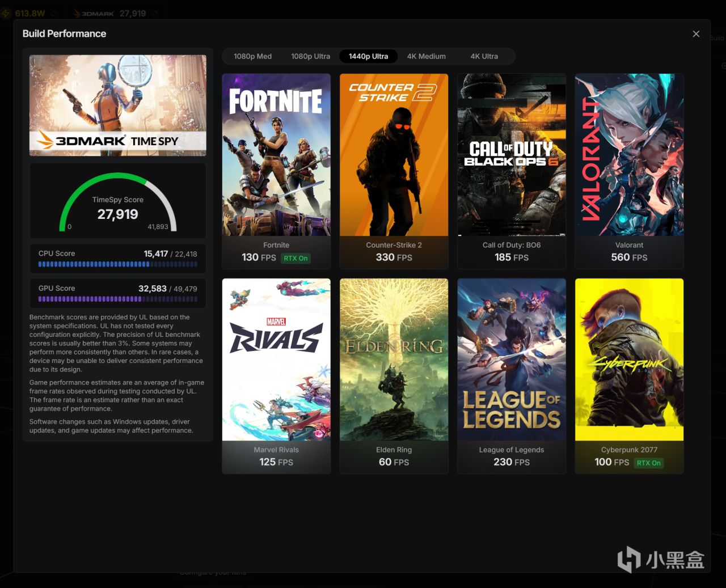Viewport: 726px width, 588px height.
Task: Open the Marvel Rivals cover image
Action: [x=276, y=359]
